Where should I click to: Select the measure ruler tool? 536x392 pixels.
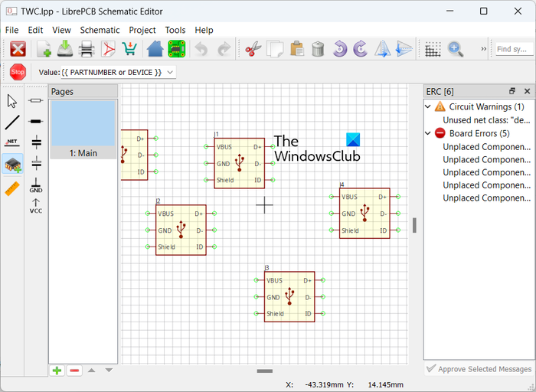12,186
